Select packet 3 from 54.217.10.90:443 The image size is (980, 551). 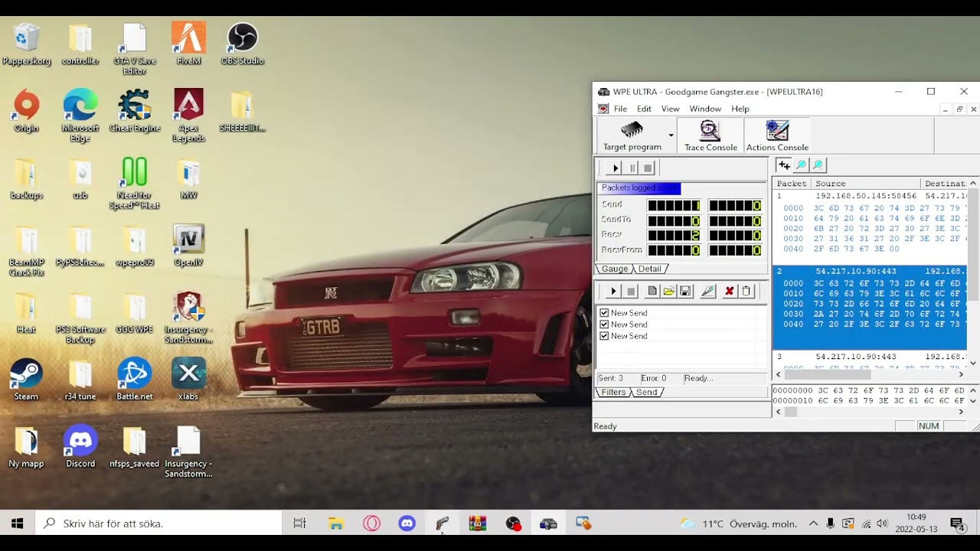[x=871, y=357]
